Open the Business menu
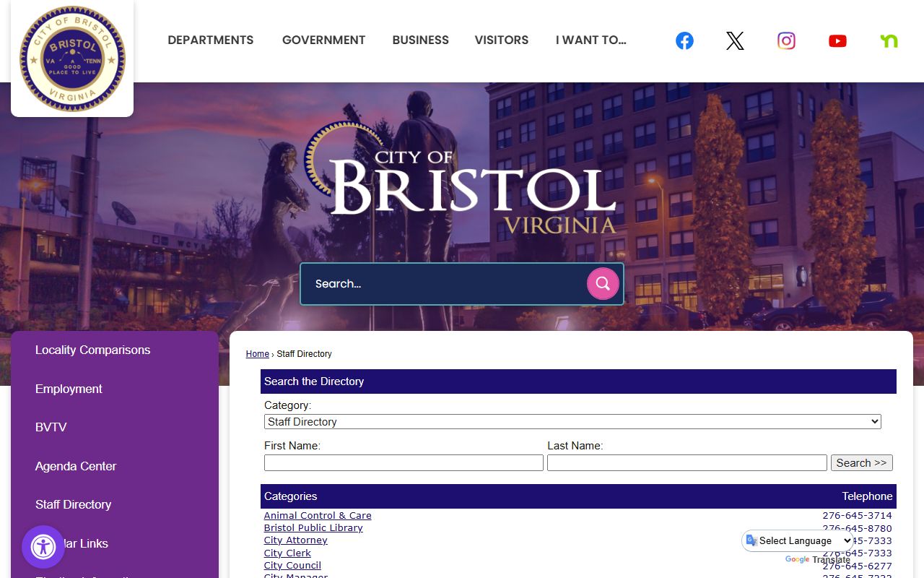Screen dimensions: 924x578 pos(421,40)
